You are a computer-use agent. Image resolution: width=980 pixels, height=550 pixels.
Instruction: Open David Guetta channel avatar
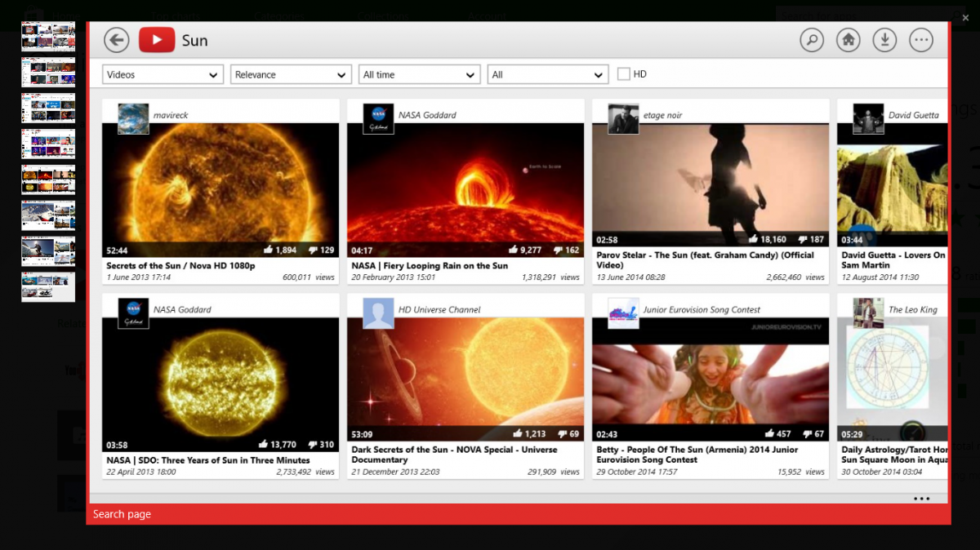[x=869, y=118]
